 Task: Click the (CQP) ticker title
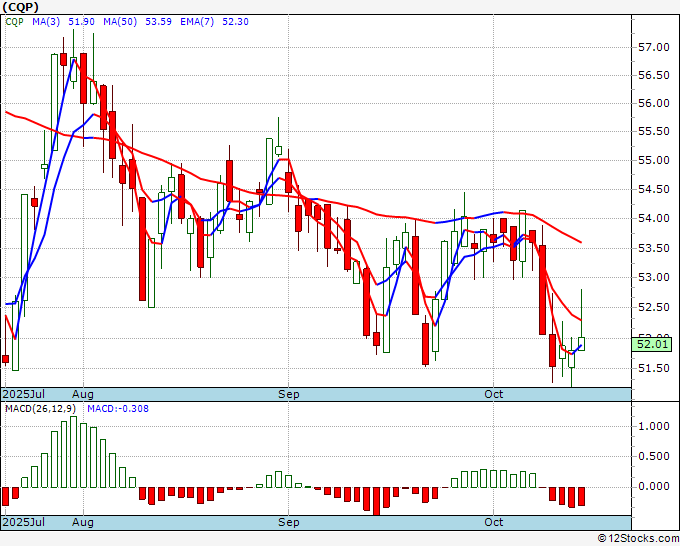coord(20,7)
